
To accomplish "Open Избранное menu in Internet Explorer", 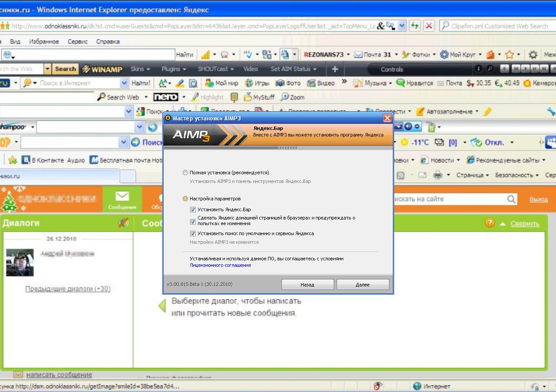I will tap(44, 42).
